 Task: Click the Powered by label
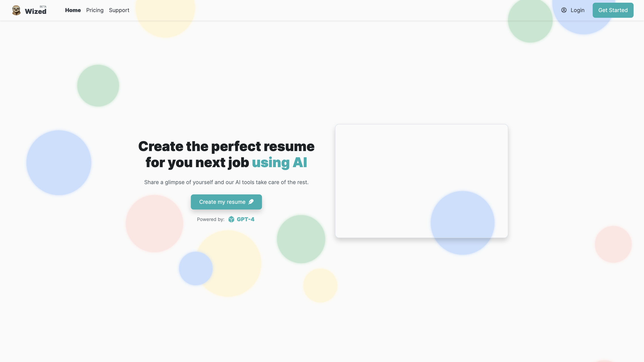click(x=210, y=219)
